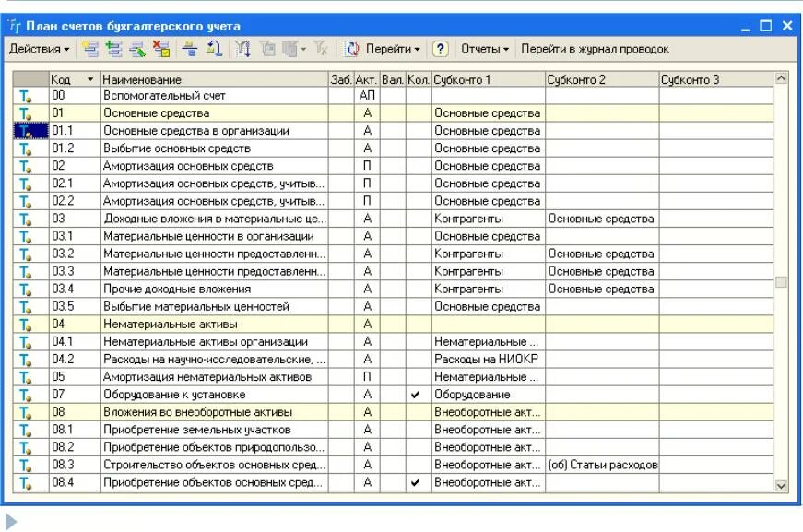Screen dimensions: 803x532
Task: Click the Наименование column header
Action: pos(215,79)
